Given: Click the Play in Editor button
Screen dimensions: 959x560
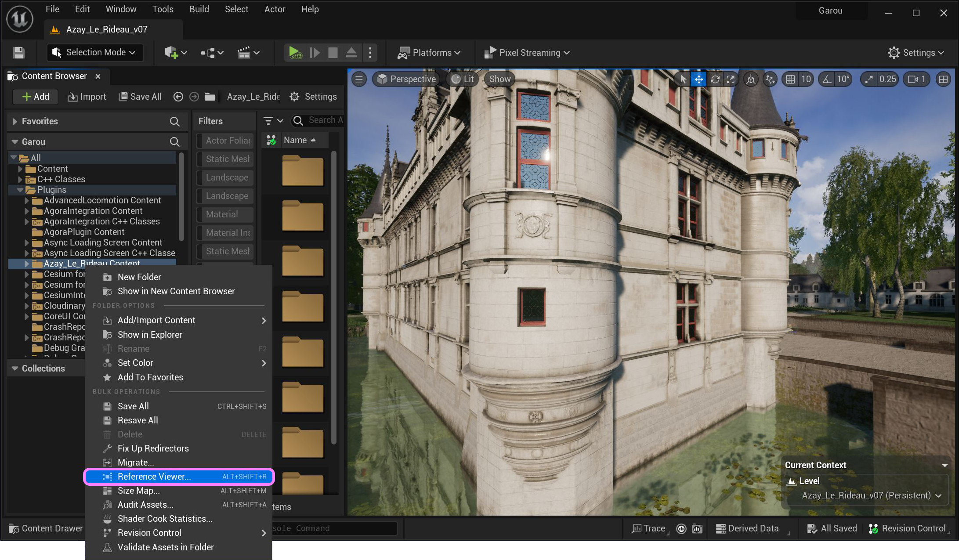Looking at the screenshot, I should pyautogui.click(x=295, y=53).
